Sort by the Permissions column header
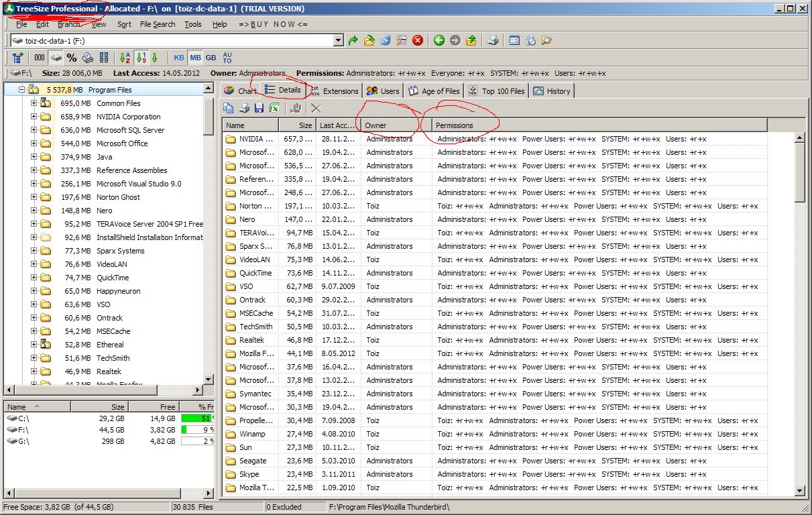 599,125
